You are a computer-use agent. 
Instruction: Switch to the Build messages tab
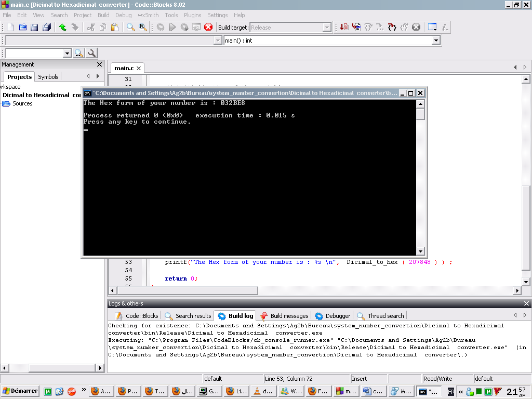coord(285,316)
